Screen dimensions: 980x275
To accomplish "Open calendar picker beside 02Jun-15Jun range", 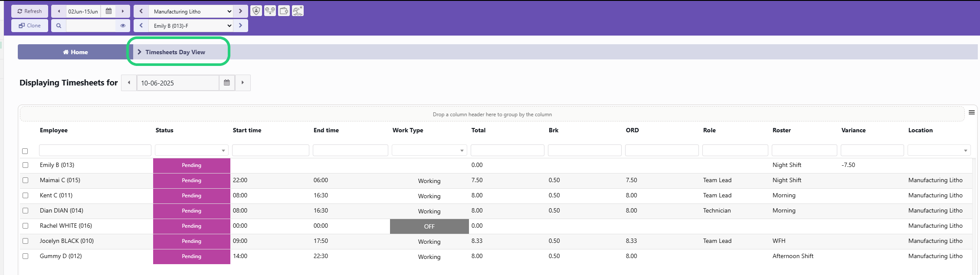I will click(x=109, y=11).
